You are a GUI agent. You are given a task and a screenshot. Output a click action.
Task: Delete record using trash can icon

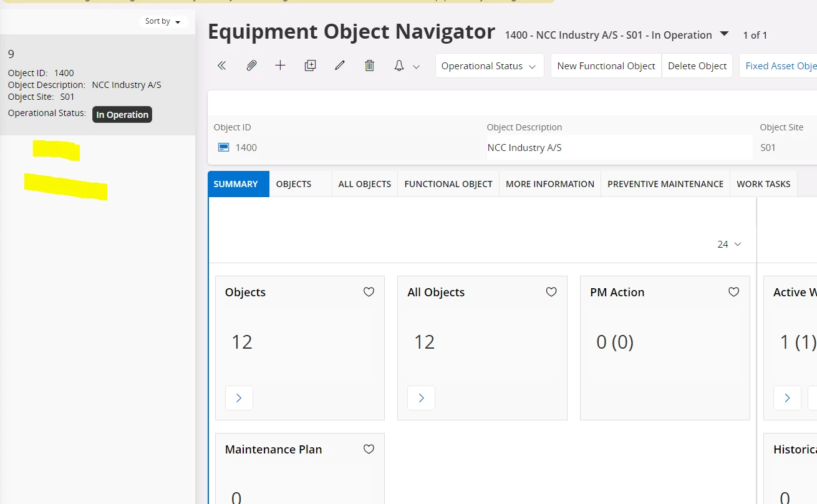click(369, 65)
